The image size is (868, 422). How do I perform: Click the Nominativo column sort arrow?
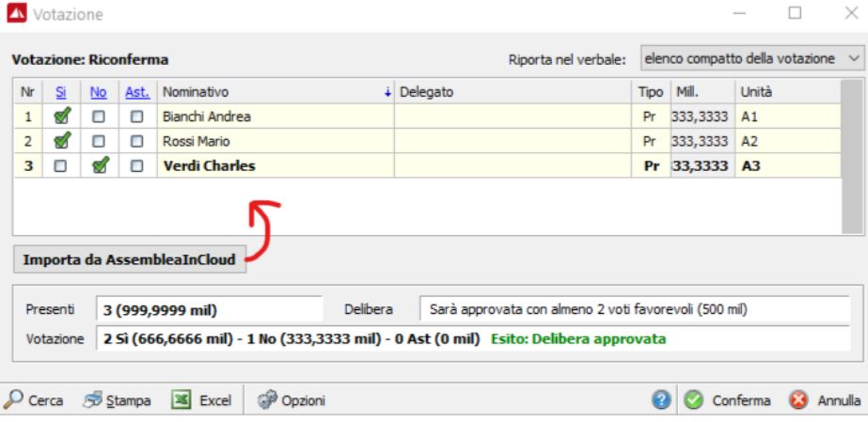pyautogui.click(x=387, y=92)
